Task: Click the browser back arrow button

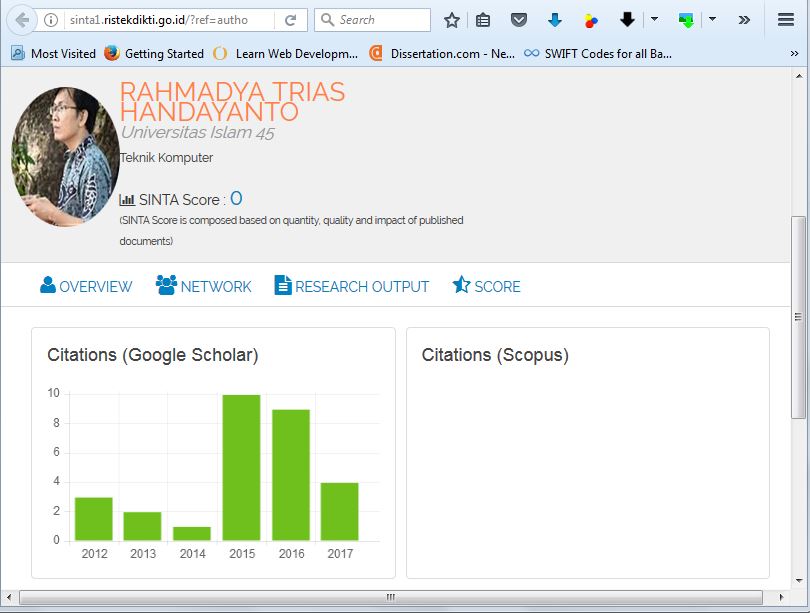Action: pyautogui.click(x=21, y=20)
